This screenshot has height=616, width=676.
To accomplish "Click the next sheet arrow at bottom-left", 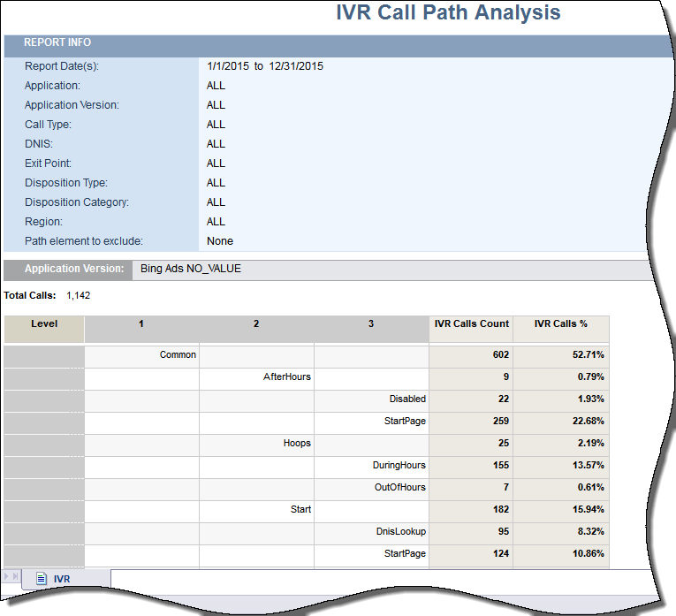I will pos(8,577).
